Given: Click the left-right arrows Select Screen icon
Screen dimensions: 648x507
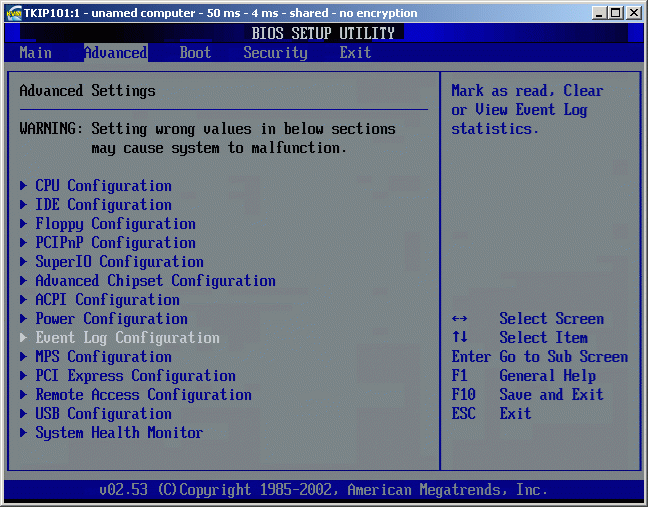Looking at the screenshot, I should click(460, 319).
